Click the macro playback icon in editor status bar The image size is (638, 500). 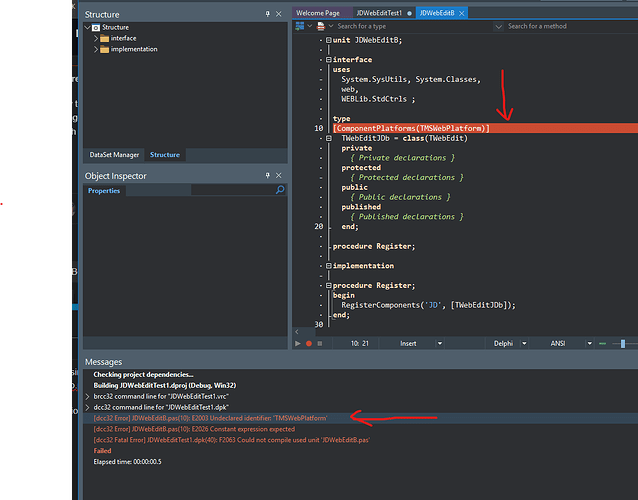(x=298, y=343)
